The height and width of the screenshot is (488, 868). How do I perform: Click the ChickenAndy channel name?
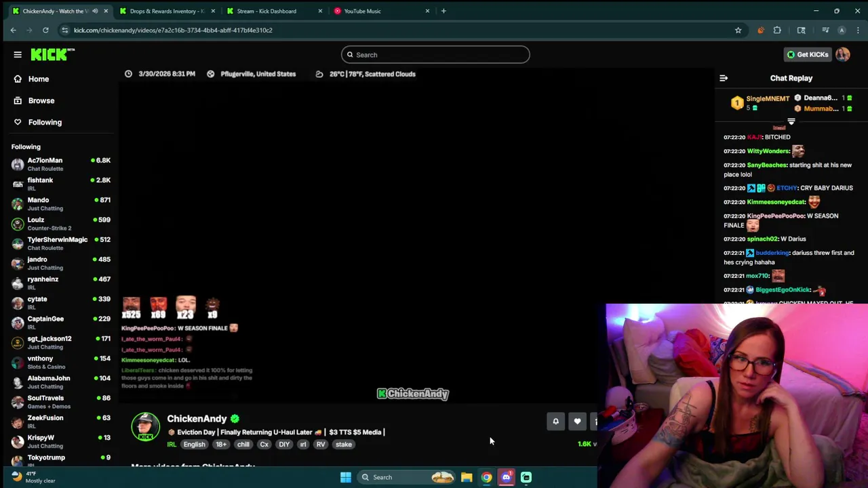tap(197, 419)
